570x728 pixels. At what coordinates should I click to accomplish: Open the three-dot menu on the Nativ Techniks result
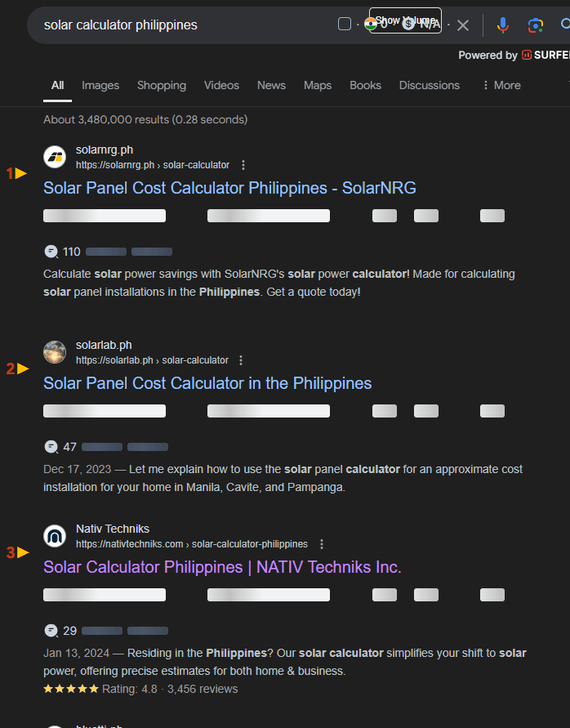tap(321, 543)
